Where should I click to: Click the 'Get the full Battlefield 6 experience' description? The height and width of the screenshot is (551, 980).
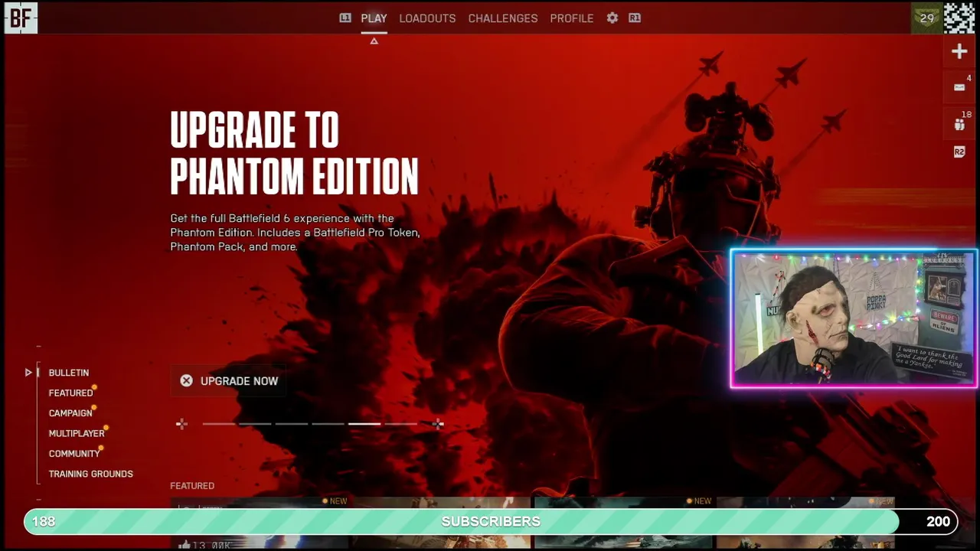[295, 233]
